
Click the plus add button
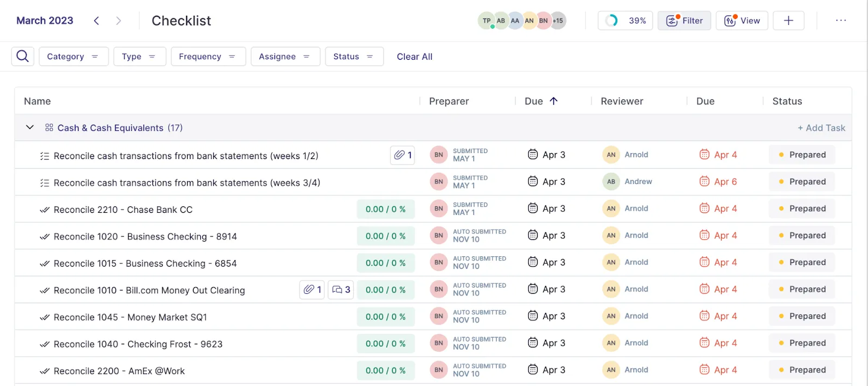(x=788, y=21)
